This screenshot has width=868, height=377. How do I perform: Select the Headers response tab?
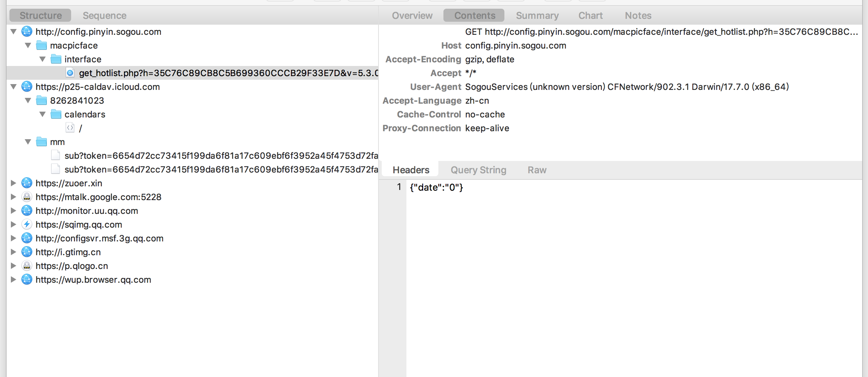point(411,170)
